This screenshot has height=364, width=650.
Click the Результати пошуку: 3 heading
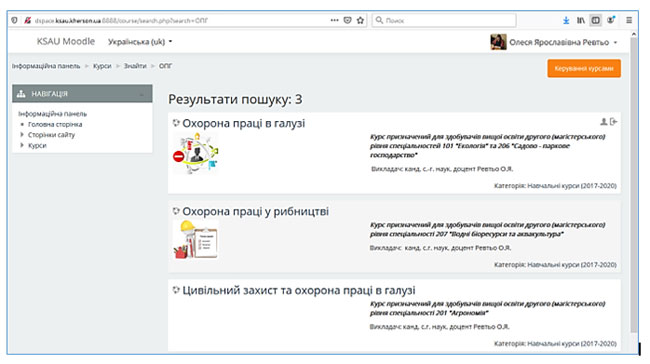[235, 99]
